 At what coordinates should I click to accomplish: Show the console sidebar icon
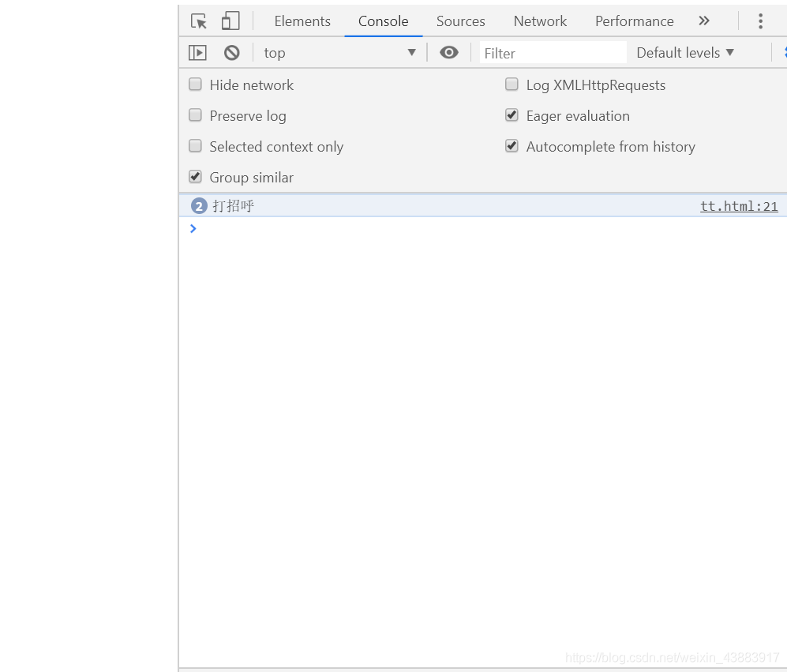(x=198, y=53)
